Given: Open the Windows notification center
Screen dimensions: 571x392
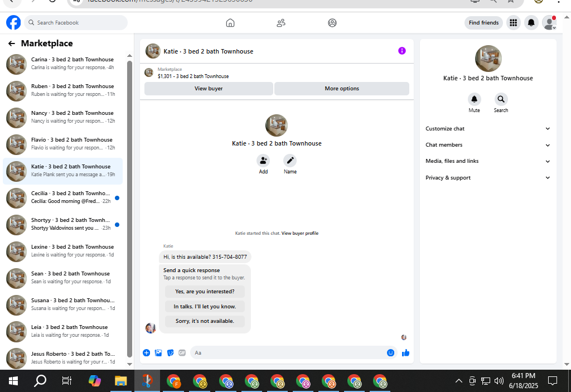Looking at the screenshot, I should (553, 381).
